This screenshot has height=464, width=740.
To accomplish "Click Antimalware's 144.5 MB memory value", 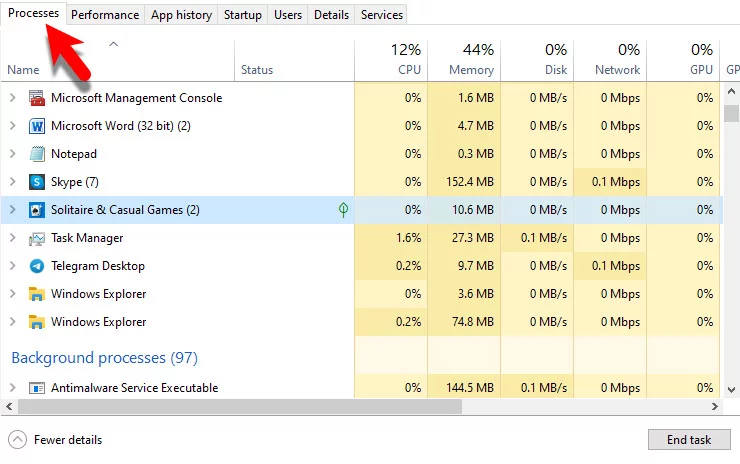I will tap(470, 388).
